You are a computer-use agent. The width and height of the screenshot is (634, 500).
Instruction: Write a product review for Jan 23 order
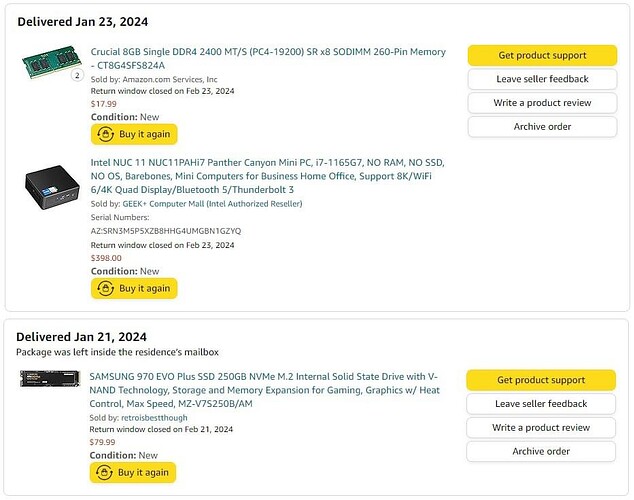pyautogui.click(x=542, y=103)
